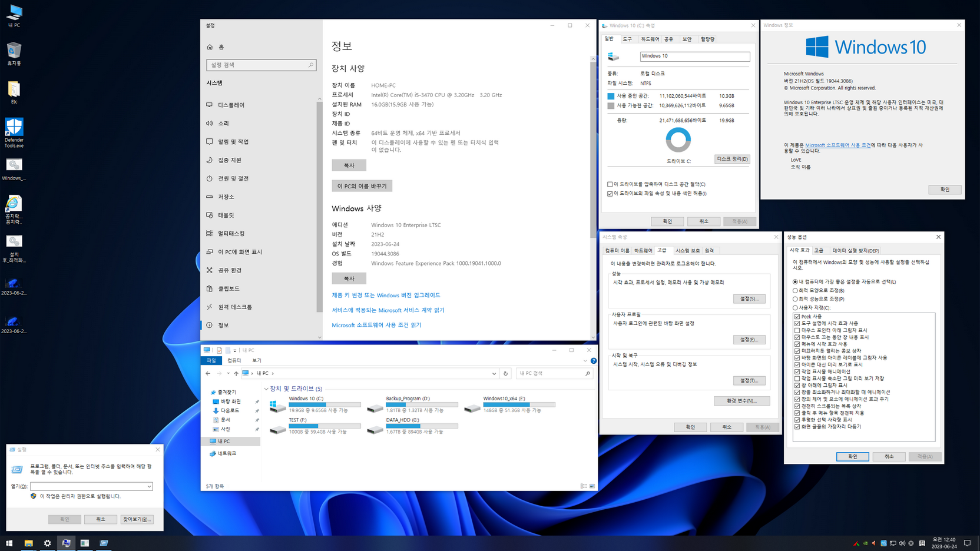
Task: Open Windows Start menu
Action: [x=9, y=543]
